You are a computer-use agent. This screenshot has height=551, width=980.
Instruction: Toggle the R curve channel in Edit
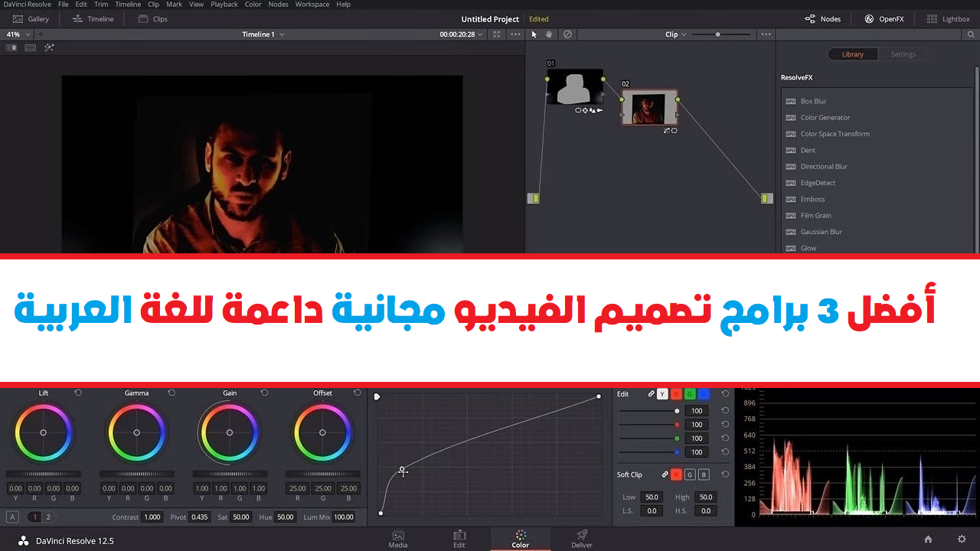(676, 394)
